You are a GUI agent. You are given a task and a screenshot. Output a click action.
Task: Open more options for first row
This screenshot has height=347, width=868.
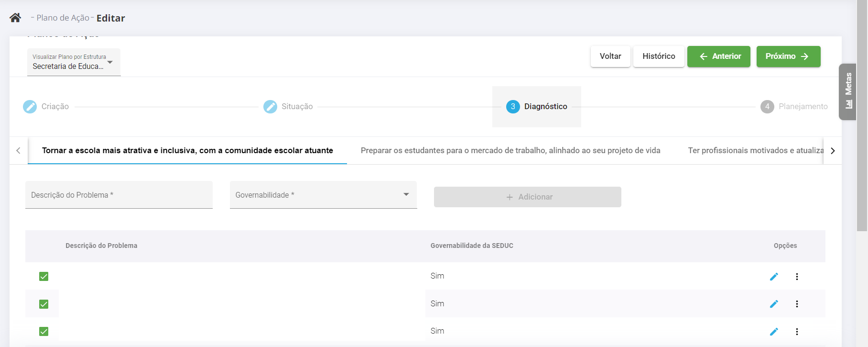pos(797,277)
